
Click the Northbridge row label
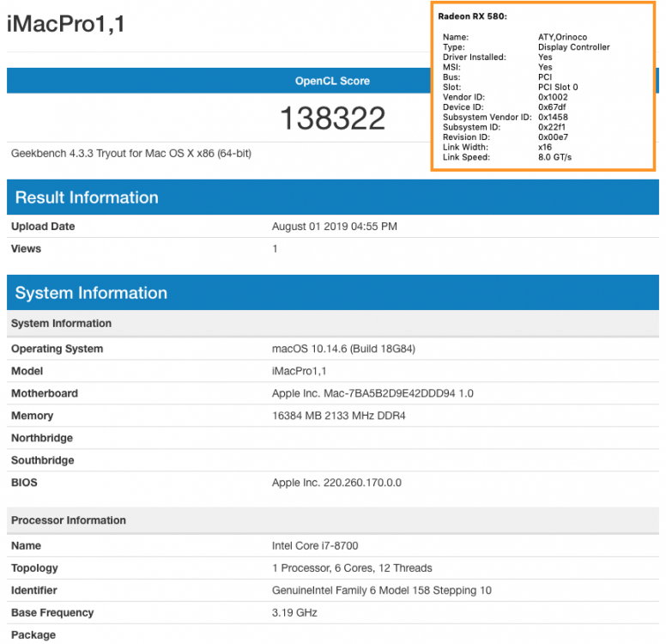coord(42,438)
